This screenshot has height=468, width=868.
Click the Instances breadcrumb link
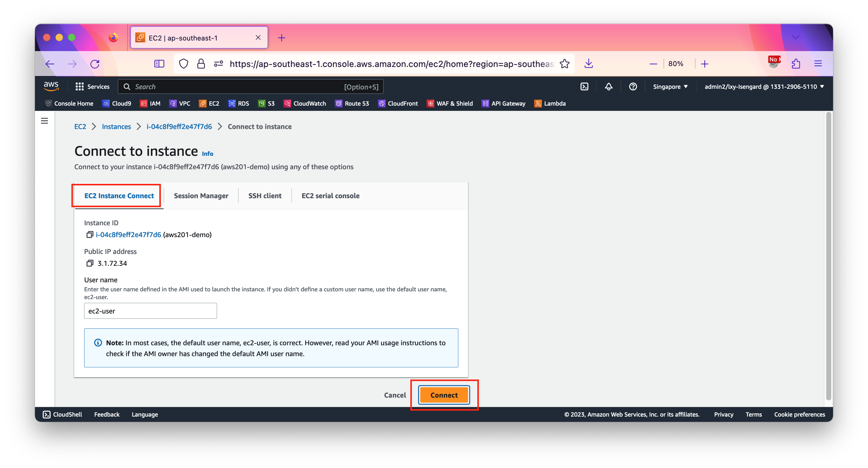pyautogui.click(x=116, y=127)
